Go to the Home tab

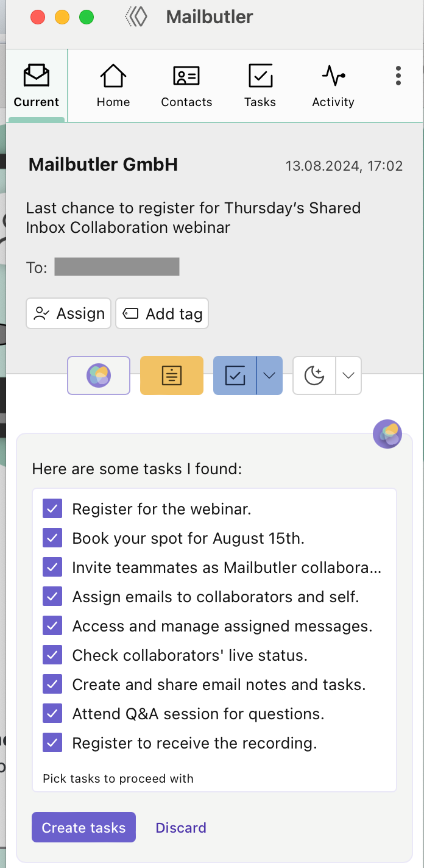[x=113, y=86]
